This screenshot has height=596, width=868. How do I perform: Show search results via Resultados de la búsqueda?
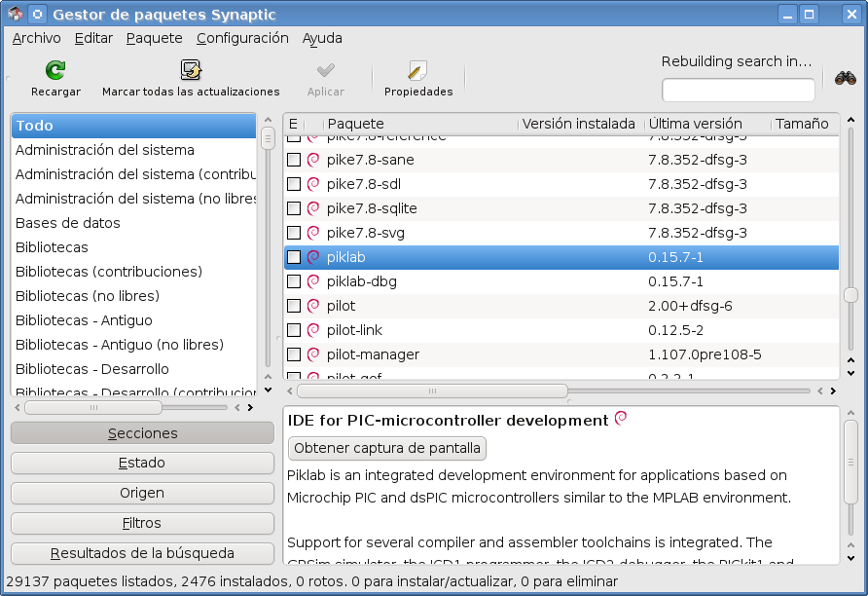pyautogui.click(x=141, y=553)
